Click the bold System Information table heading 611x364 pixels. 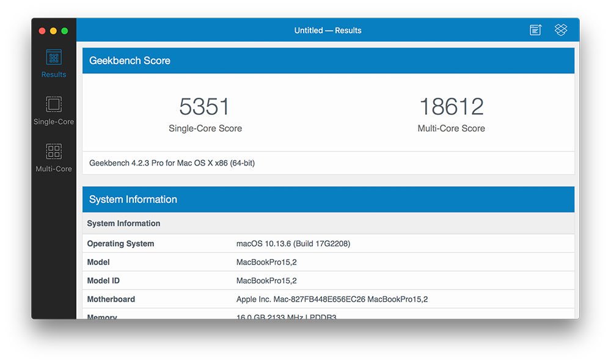pos(123,224)
